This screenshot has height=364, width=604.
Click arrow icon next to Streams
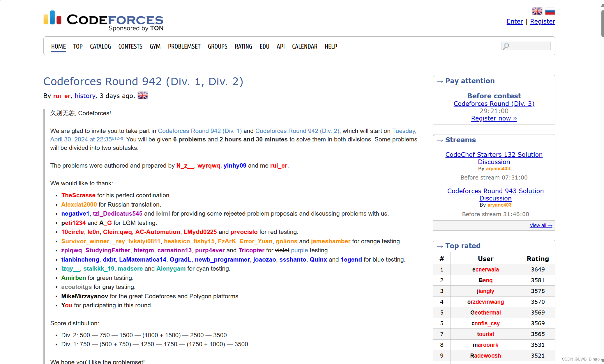pyautogui.click(x=440, y=140)
